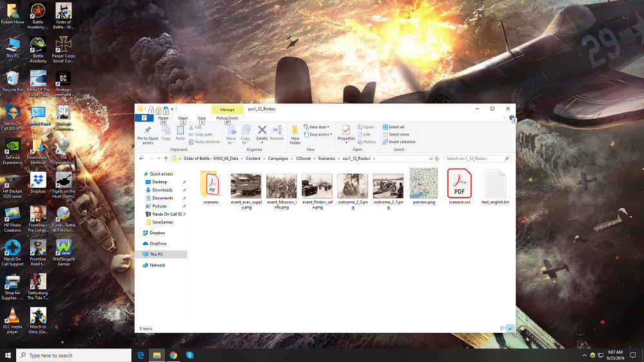
Task: Click History in the Open group
Action: click(366, 142)
